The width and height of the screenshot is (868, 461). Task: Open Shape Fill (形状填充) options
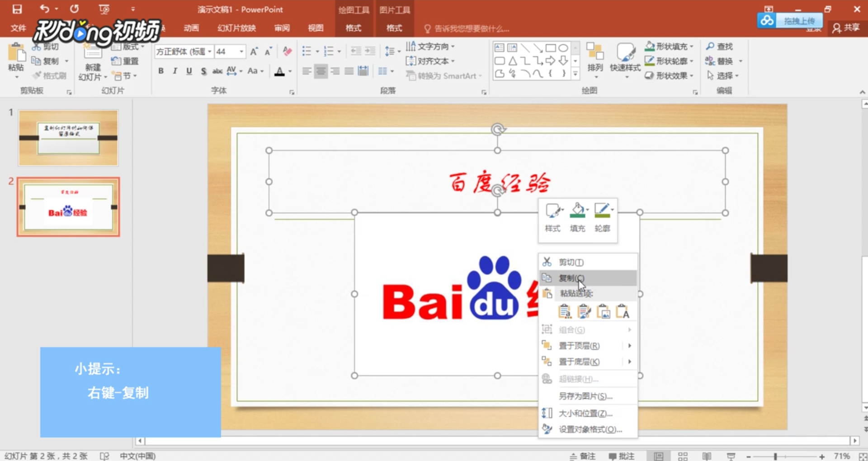pyautogui.click(x=669, y=46)
